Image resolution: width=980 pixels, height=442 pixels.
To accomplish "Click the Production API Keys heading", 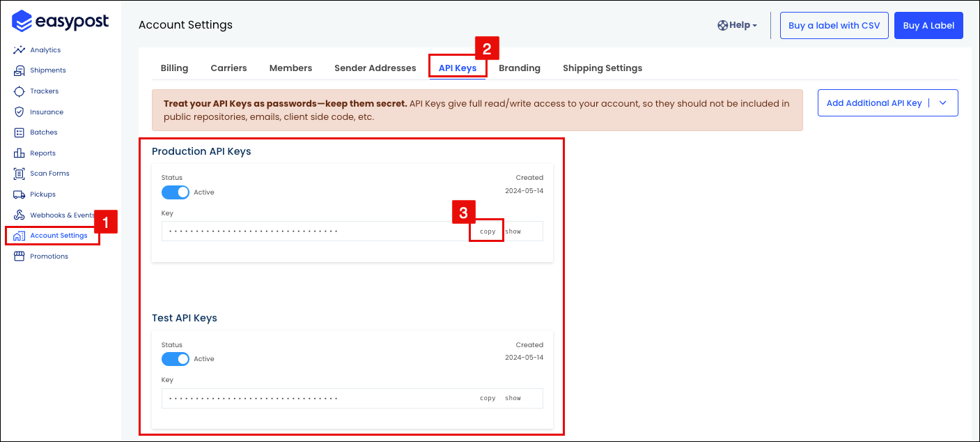I will [201, 151].
